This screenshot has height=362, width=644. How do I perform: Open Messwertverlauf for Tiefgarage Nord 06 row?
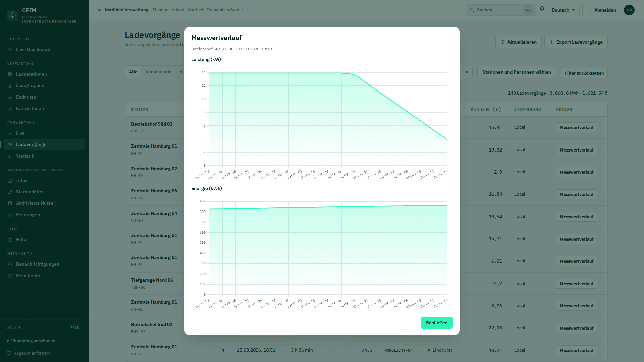point(577,284)
